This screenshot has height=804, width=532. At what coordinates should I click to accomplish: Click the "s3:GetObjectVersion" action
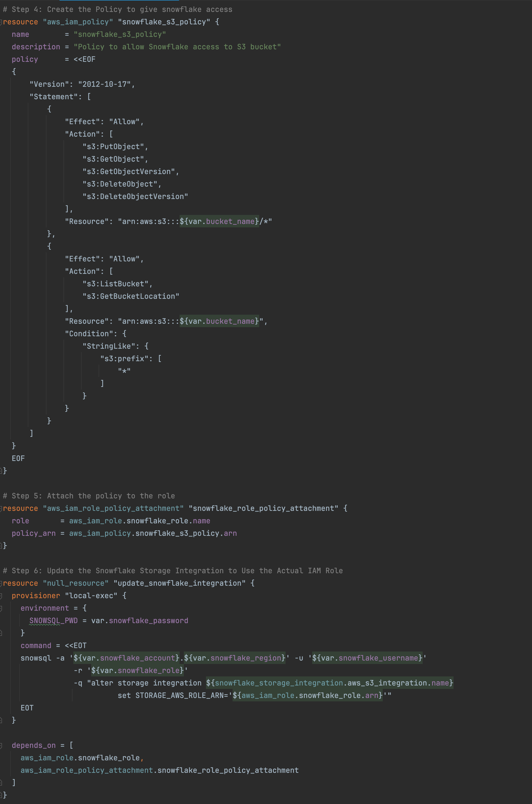pos(129,172)
